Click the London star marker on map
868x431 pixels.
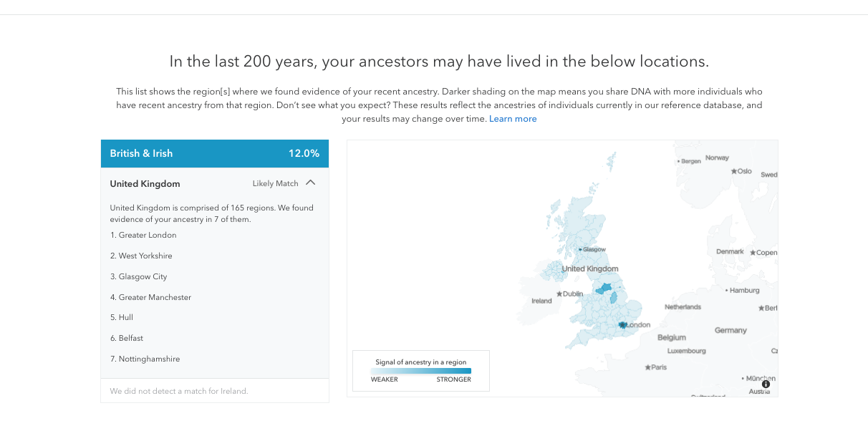click(x=623, y=325)
